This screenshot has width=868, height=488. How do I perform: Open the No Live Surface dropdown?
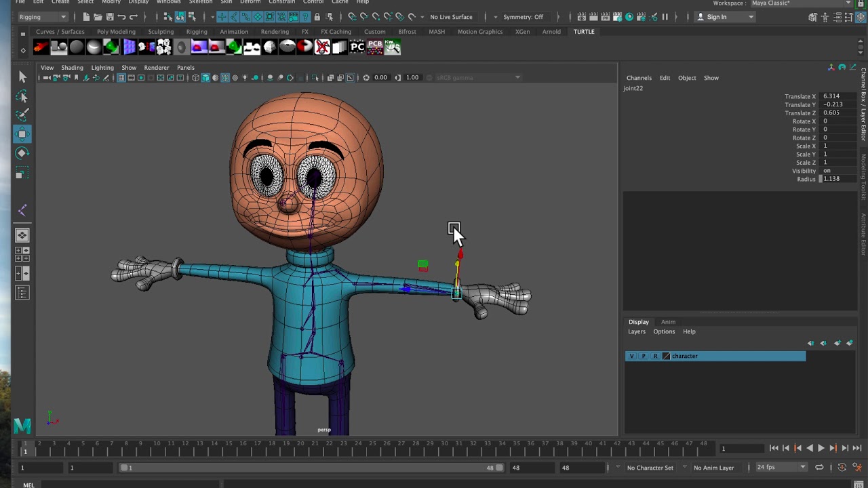pyautogui.click(x=451, y=17)
